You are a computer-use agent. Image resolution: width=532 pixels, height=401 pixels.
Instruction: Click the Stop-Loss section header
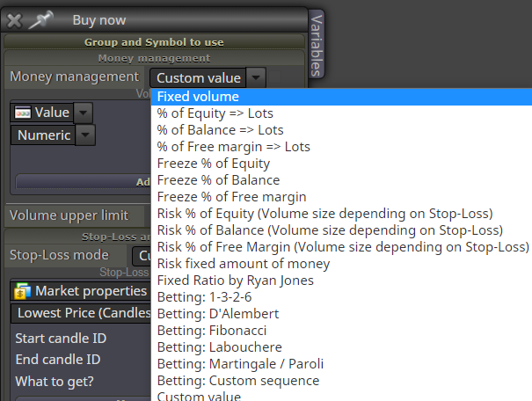coord(78,237)
